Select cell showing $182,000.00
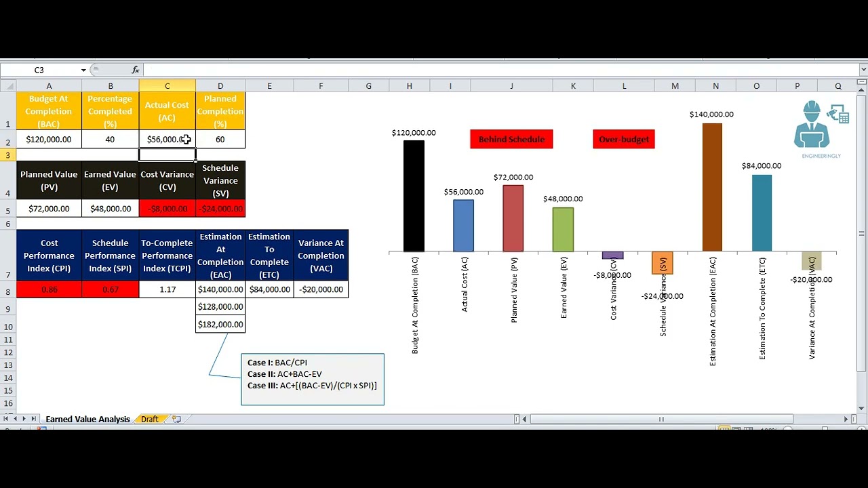This screenshot has width=868, height=488. pyautogui.click(x=220, y=325)
